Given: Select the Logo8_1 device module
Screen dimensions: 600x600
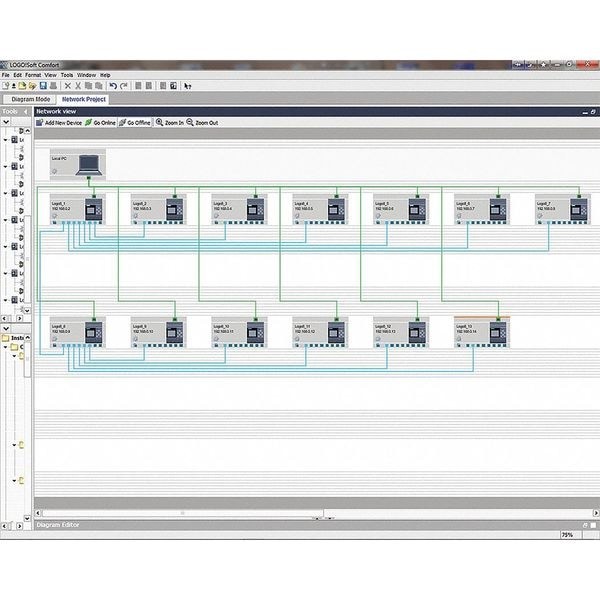Looking at the screenshot, I should click(x=77, y=209).
